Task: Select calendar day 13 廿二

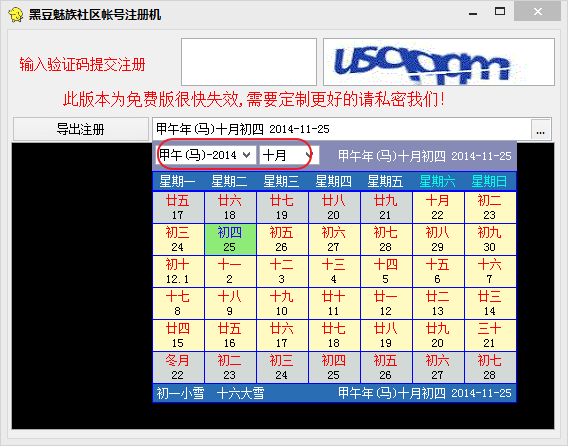Action: (438, 303)
